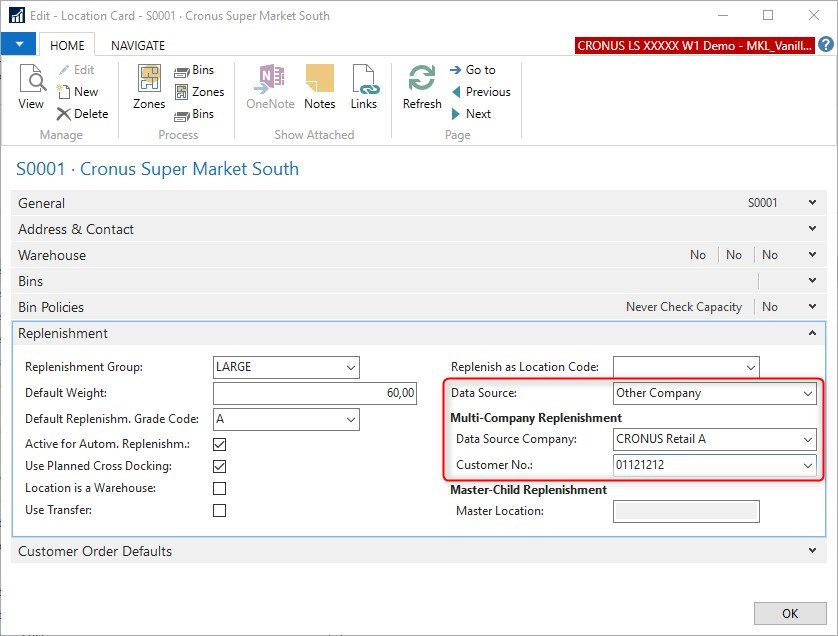Open the Data Source dropdown
The image size is (838, 636).
[x=808, y=394]
